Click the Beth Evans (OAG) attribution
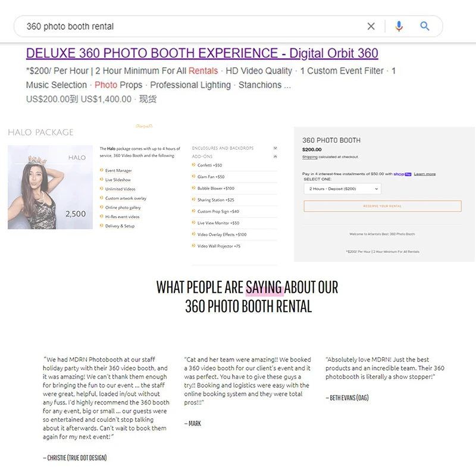This screenshot has height=476, width=476. 347,397
